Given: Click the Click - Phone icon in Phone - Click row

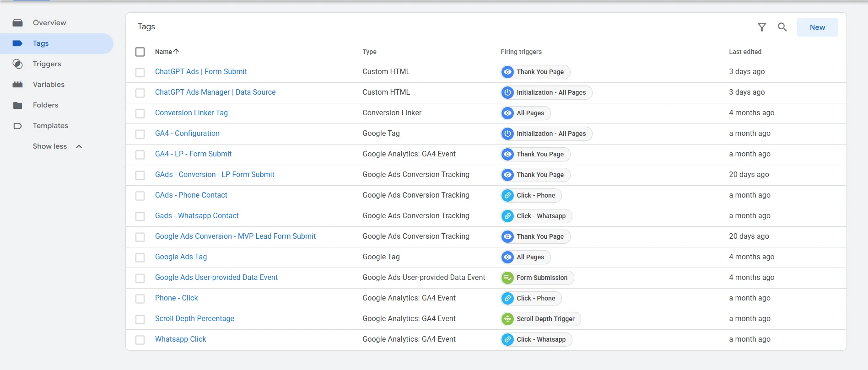Looking at the screenshot, I should tap(507, 298).
